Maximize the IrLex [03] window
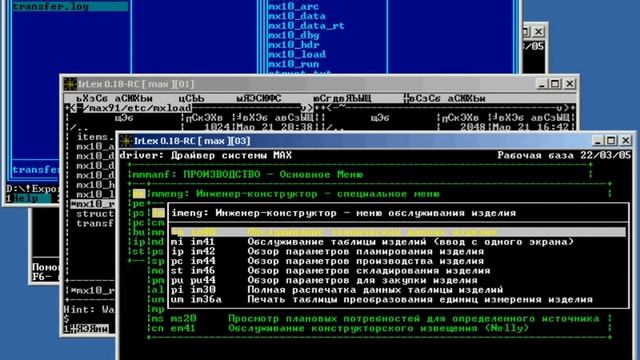The image size is (640, 360). [611, 141]
